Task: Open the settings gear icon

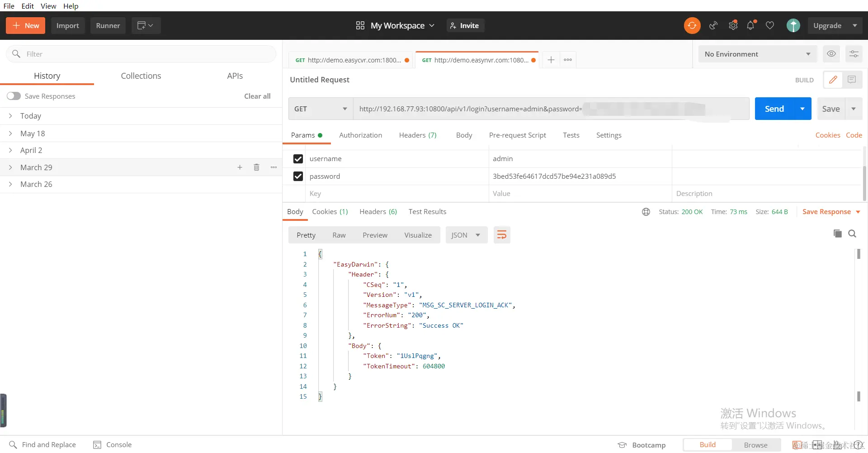Action: point(733,26)
